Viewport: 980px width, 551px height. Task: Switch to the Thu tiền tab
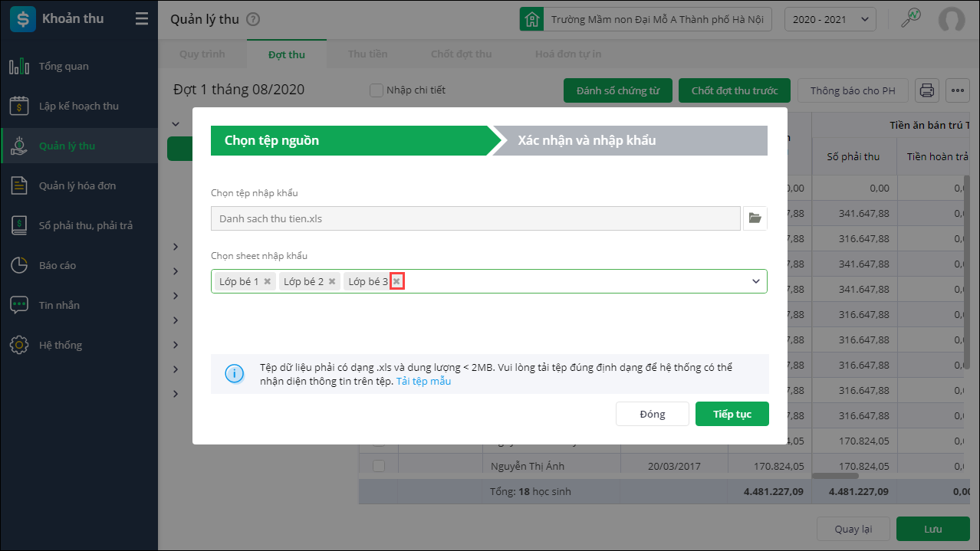[x=368, y=54]
